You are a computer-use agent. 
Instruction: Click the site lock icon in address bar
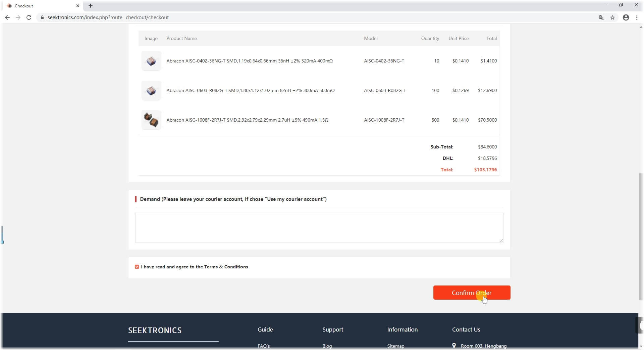point(42,17)
